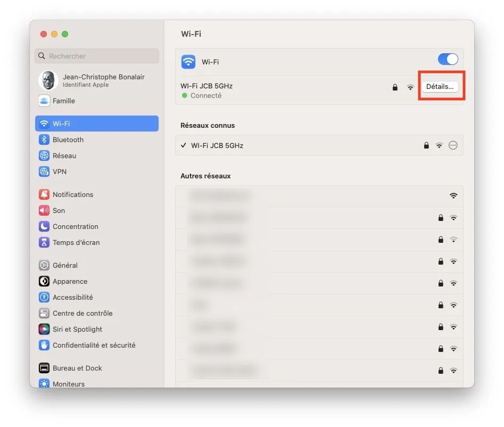
Task: Minimize window with yellow button
Action: [54, 34]
